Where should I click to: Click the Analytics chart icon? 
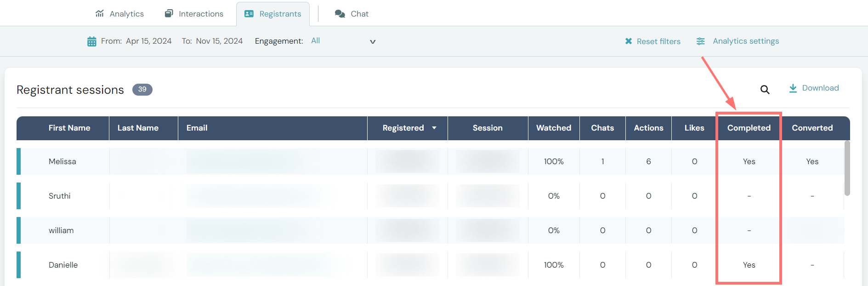click(x=100, y=13)
